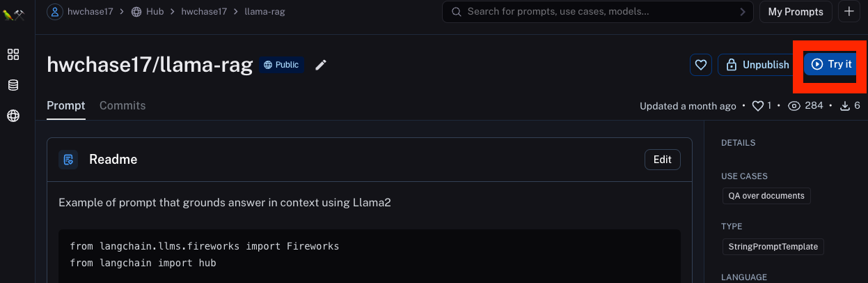Click the LangSmith logo icon

(x=13, y=13)
